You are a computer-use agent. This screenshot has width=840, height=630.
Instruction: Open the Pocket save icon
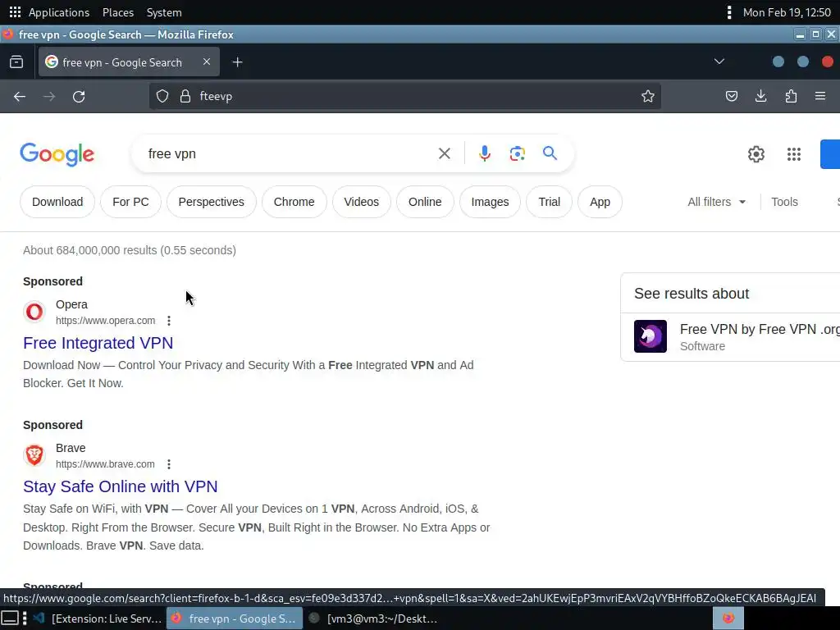click(731, 97)
